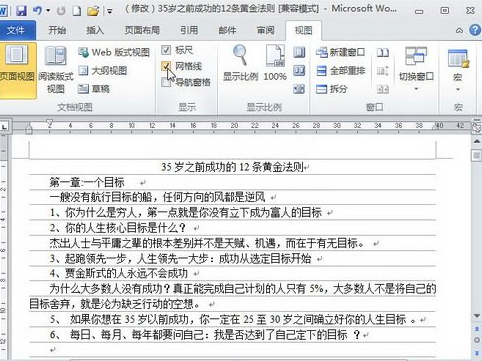
Task: Click 拆分 split window
Action: click(332, 89)
